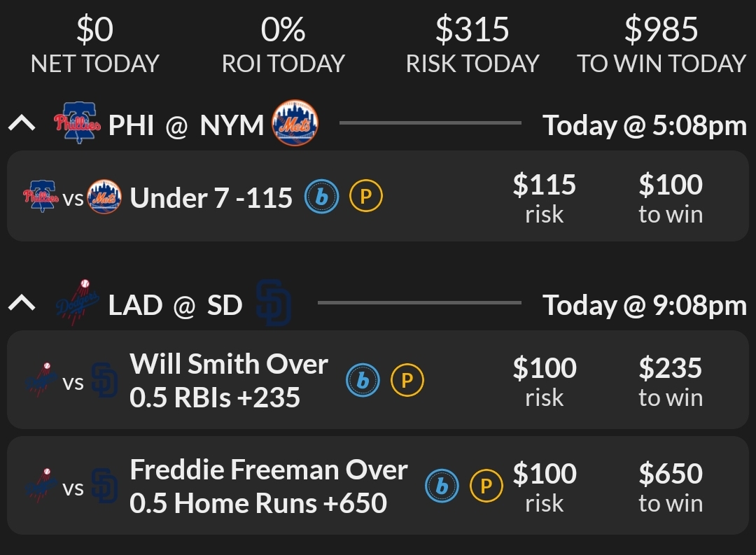Click the blue 'b' badge on Freddie Freeman bet

pyautogui.click(x=442, y=486)
